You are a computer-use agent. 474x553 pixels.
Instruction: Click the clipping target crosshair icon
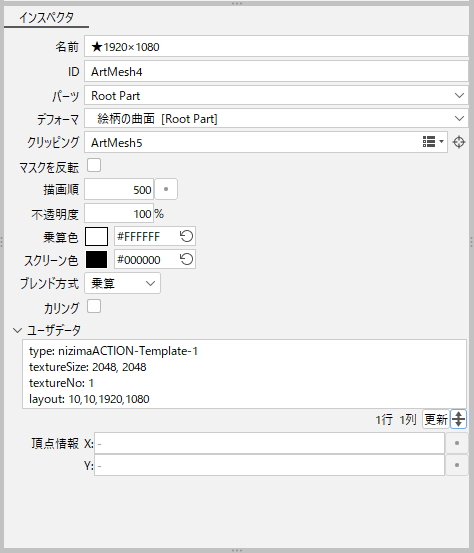click(459, 142)
